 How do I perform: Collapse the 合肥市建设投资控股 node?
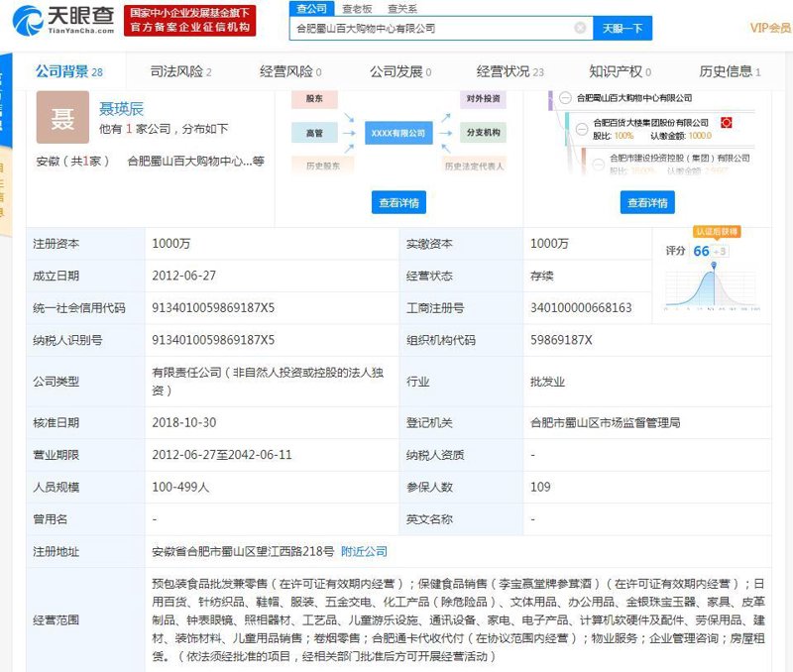click(x=599, y=164)
